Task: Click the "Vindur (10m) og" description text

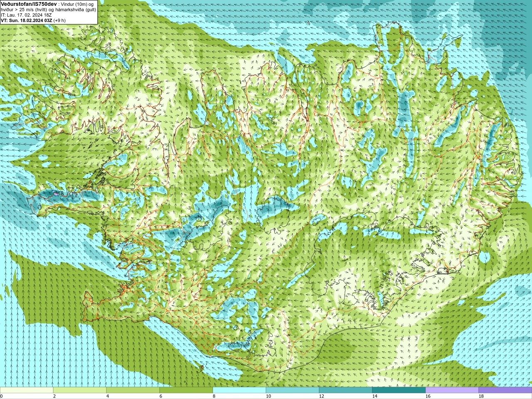Action: click(77, 4)
